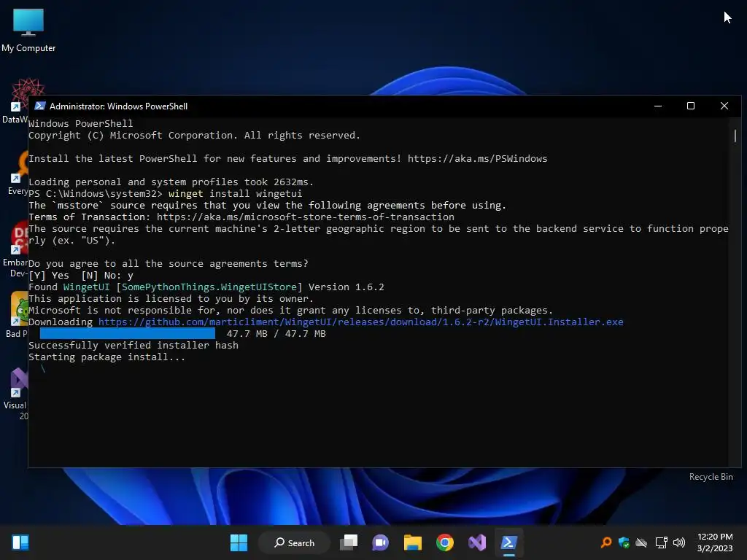Image resolution: width=747 pixels, height=560 pixels.
Task: Open Task View from the taskbar
Action: (349, 542)
